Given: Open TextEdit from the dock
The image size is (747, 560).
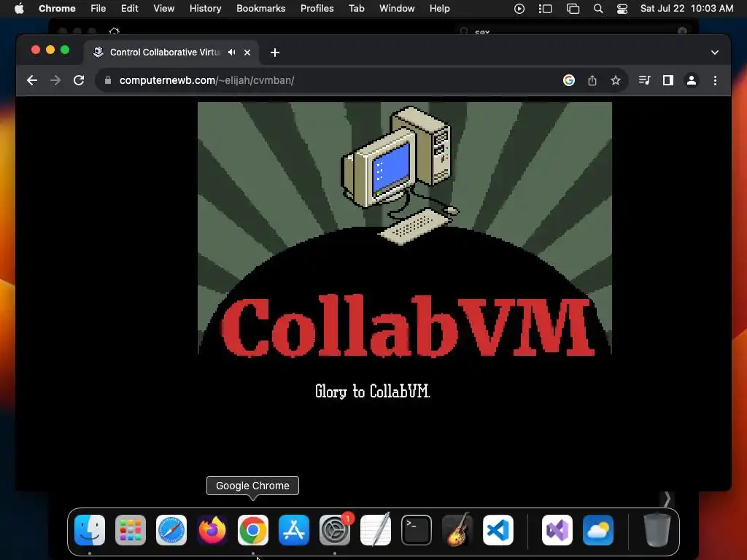Looking at the screenshot, I should 376,530.
